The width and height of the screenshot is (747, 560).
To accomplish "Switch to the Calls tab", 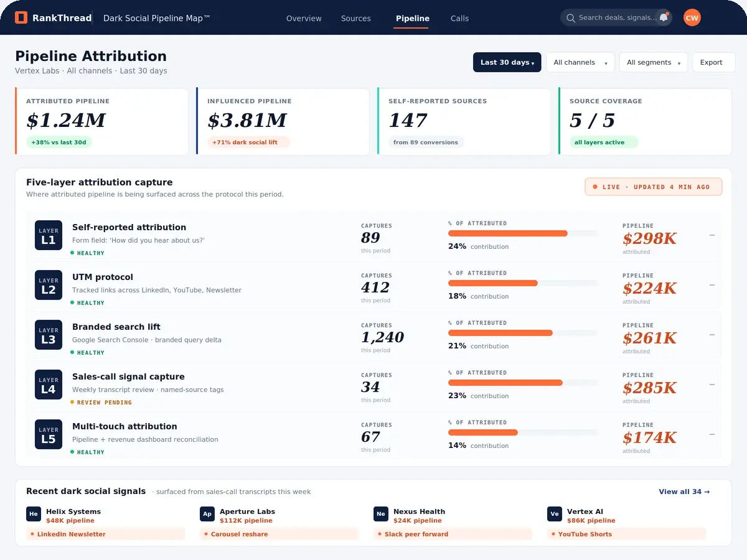I will [x=460, y=18].
